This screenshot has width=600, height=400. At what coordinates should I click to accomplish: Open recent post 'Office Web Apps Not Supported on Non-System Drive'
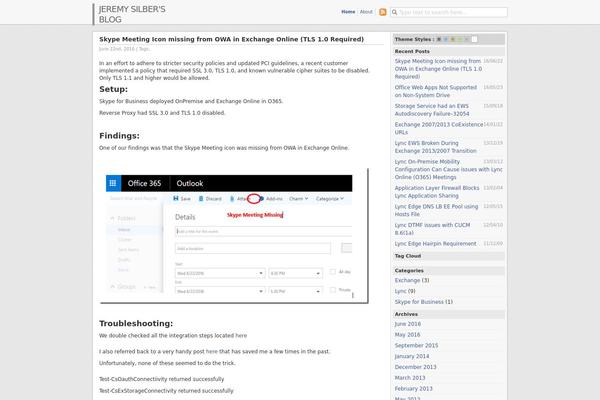tap(436, 91)
